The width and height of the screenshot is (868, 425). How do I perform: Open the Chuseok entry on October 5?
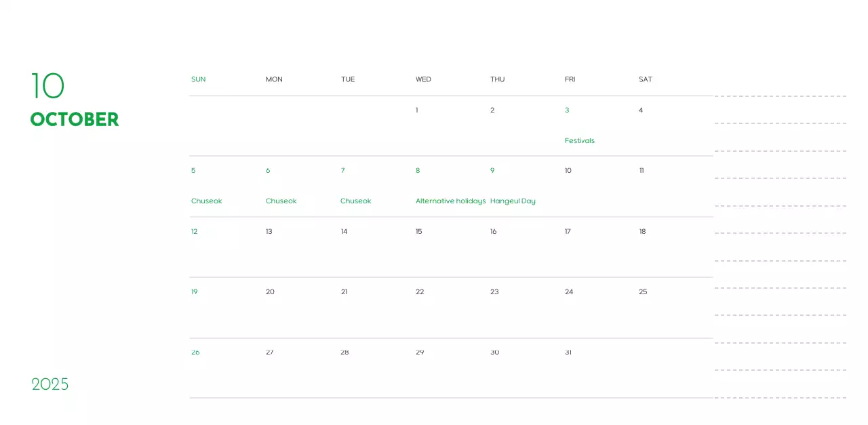[206, 201]
